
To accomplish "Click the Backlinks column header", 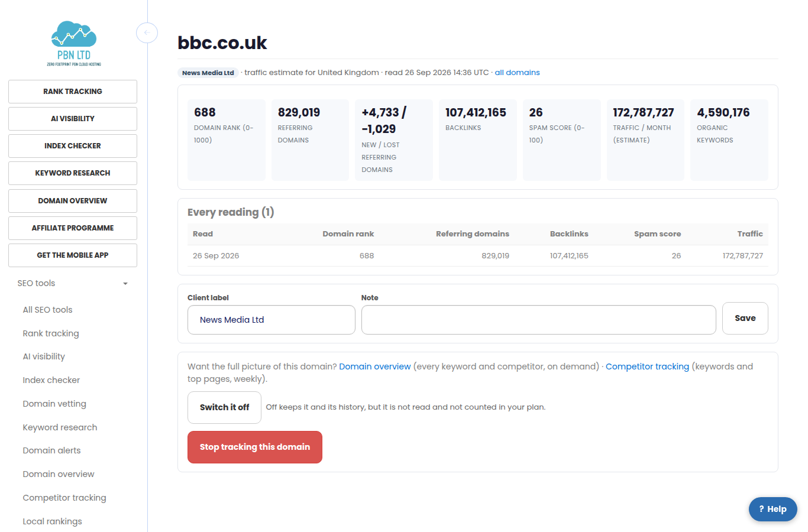I will point(569,234).
